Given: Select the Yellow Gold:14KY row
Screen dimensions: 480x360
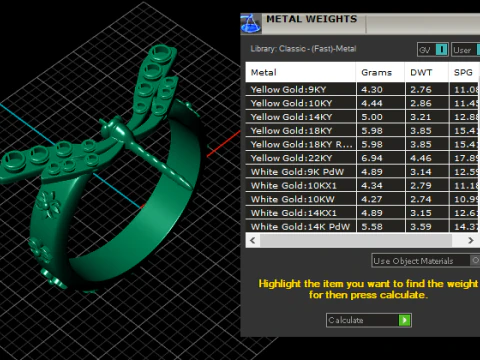Looking at the screenshot, I should tap(362, 117).
